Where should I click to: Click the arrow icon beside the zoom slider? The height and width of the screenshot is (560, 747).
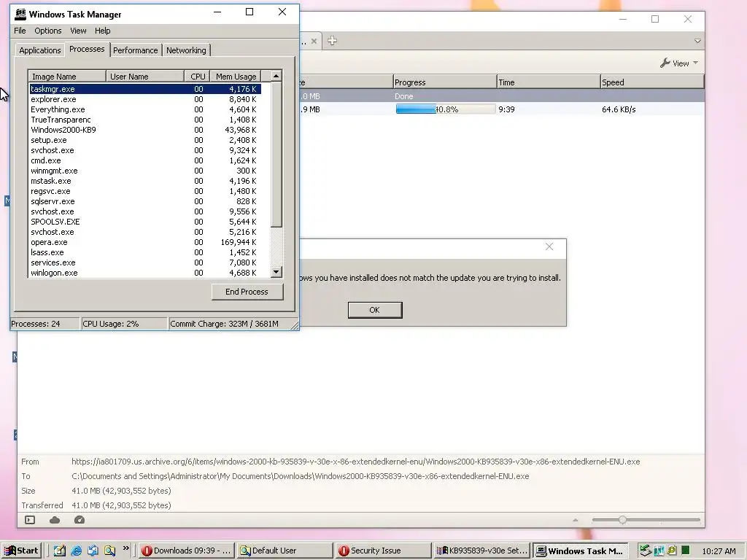pyautogui.click(x=576, y=521)
